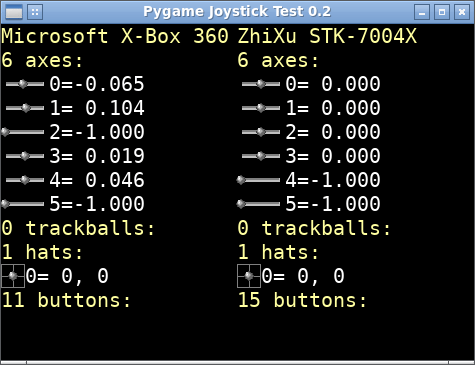Viewport: 475px width, 365px height.
Task: Click '1 hats:' label under ZhiXu
Action: tap(278, 252)
